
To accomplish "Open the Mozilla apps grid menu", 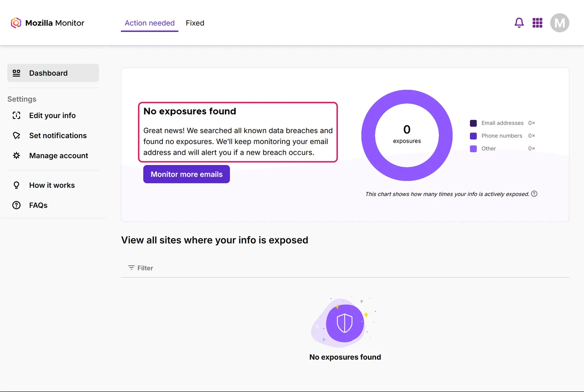I will (537, 23).
